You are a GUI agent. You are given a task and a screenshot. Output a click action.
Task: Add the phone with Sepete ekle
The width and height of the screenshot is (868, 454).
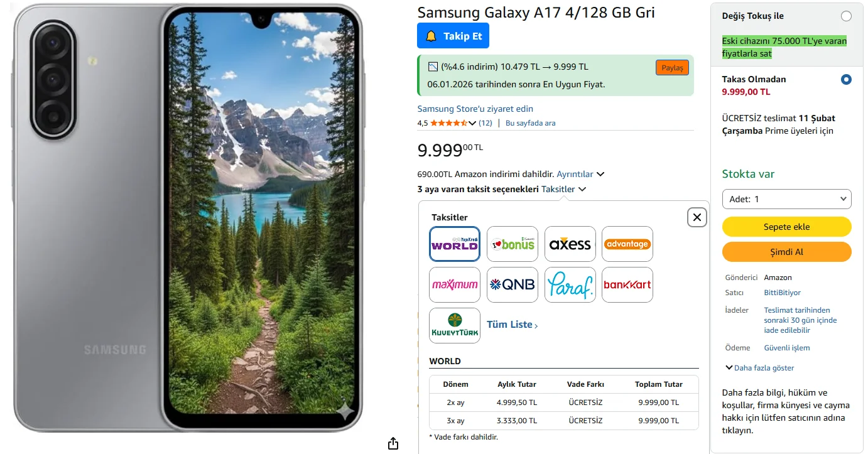click(787, 227)
